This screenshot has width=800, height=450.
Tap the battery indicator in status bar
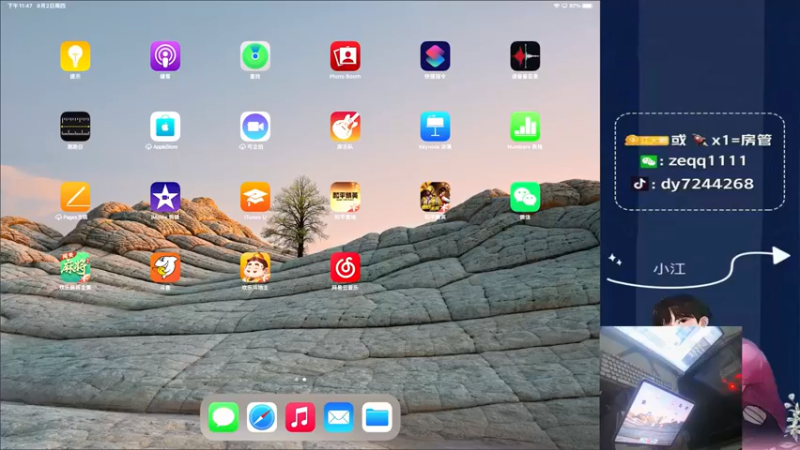pos(587,6)
